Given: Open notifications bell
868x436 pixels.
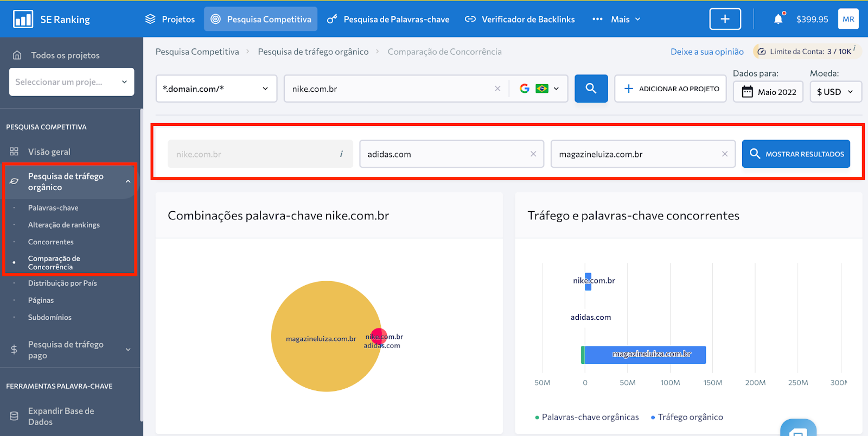Looking at the screenshot, I should click(x=778, y=19).
